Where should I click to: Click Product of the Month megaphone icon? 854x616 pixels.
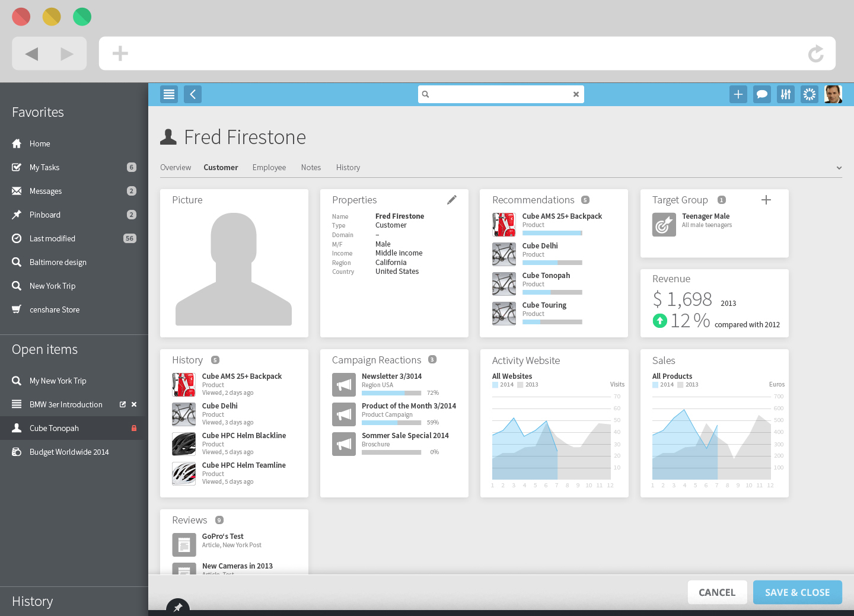(344, 414)
